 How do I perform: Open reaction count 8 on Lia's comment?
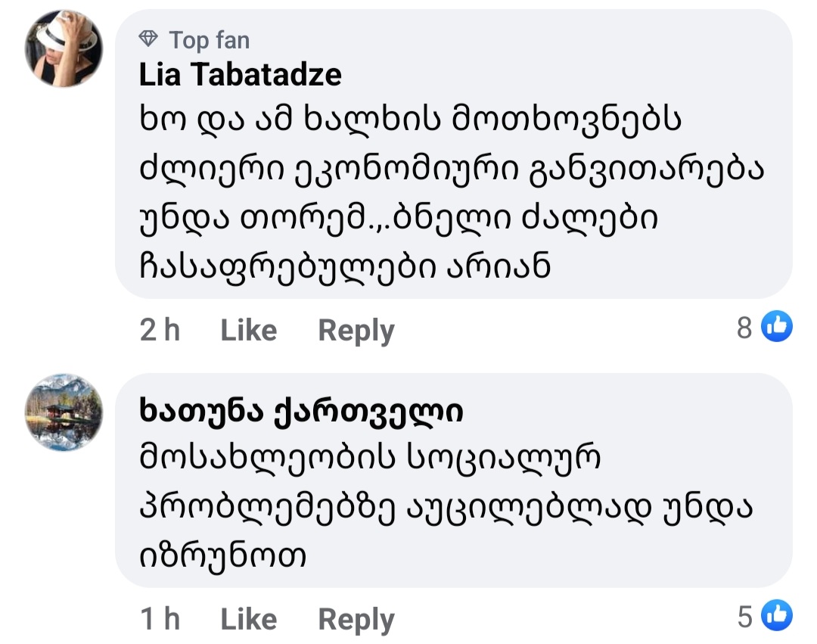[745, 328]
